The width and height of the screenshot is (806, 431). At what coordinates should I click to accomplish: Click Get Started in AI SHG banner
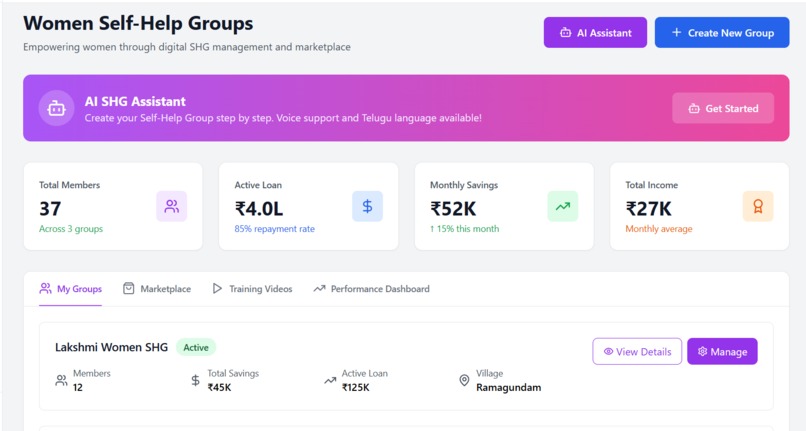723,108
